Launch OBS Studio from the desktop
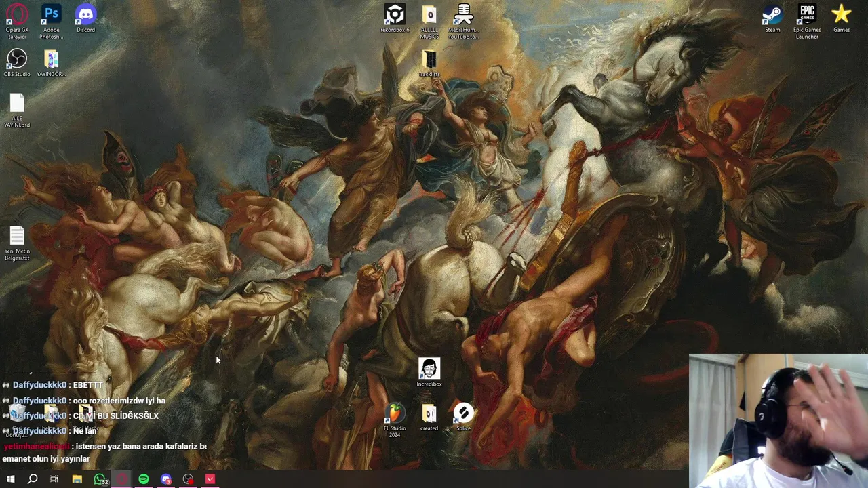Screen dimensions: 868x488 [17, 62]
